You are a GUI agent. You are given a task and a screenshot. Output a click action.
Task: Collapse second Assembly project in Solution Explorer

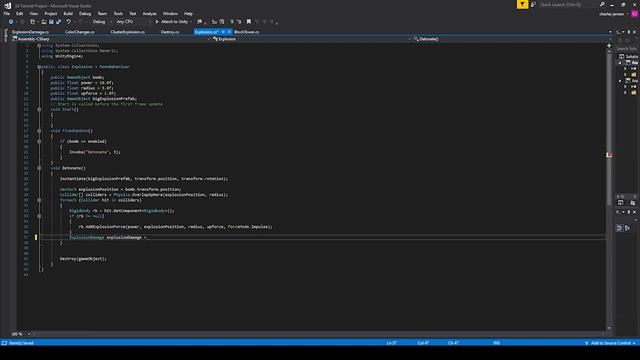(x=620, y=81)
